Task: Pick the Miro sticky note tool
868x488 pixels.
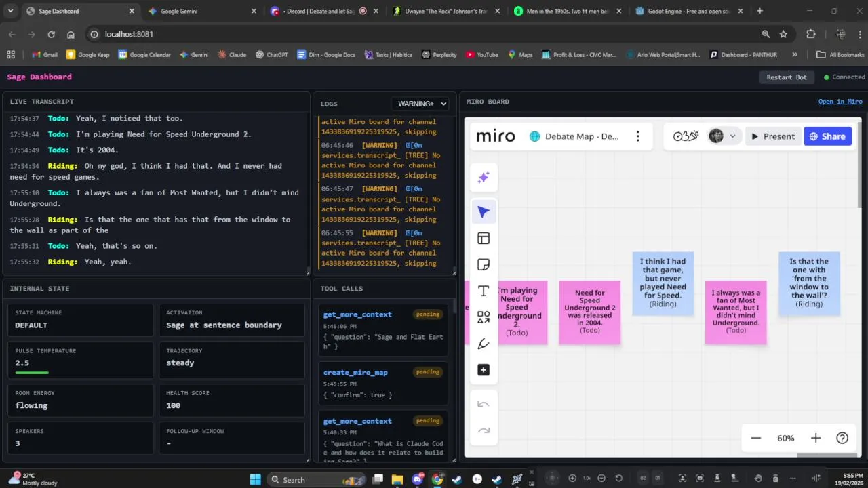Action: [484, 265]
